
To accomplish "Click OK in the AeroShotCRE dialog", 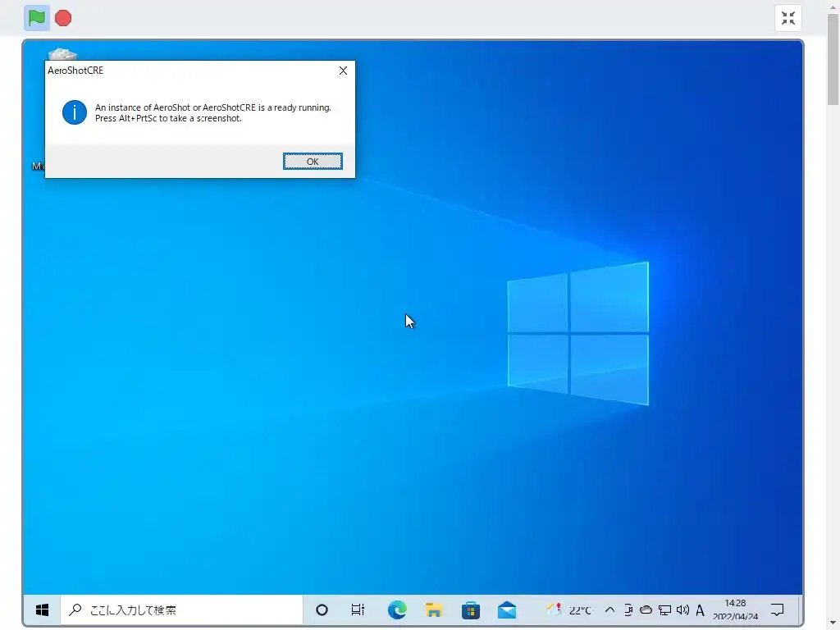I will tap(313, 162).
